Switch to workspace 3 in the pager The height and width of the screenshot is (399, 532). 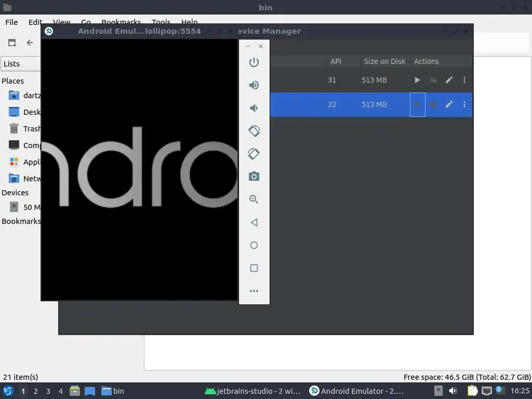click(48, 391)
